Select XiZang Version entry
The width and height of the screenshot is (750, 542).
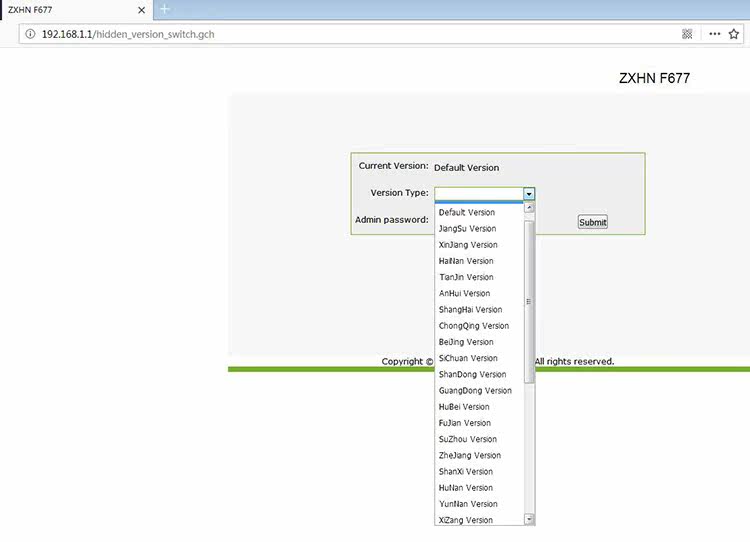(479, 520)
